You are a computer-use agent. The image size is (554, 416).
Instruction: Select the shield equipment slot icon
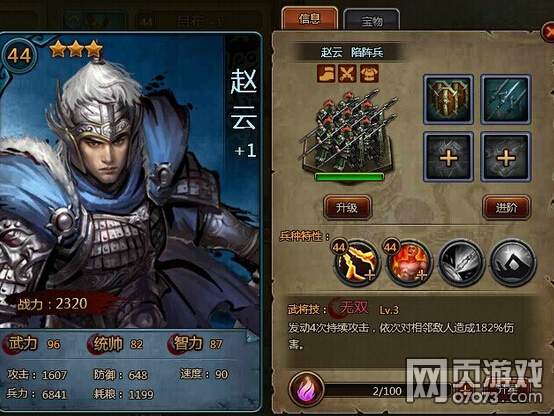[x=448, y=99]
